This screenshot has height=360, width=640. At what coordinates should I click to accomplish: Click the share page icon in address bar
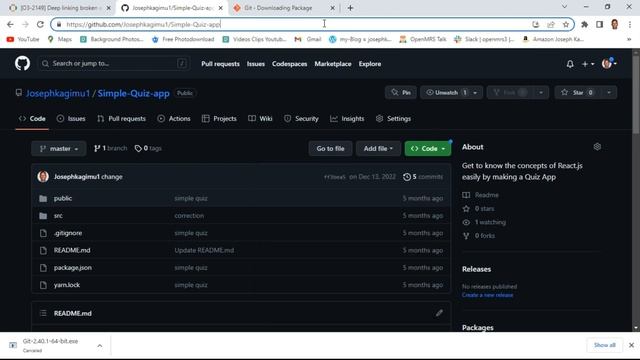551,24
